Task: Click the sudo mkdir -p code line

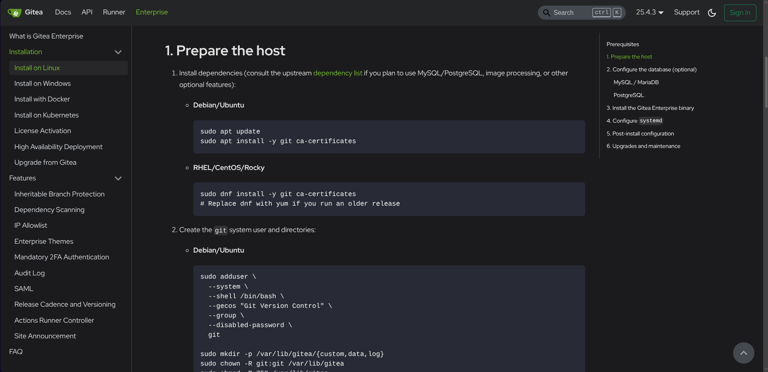Action: pos(292,354)
